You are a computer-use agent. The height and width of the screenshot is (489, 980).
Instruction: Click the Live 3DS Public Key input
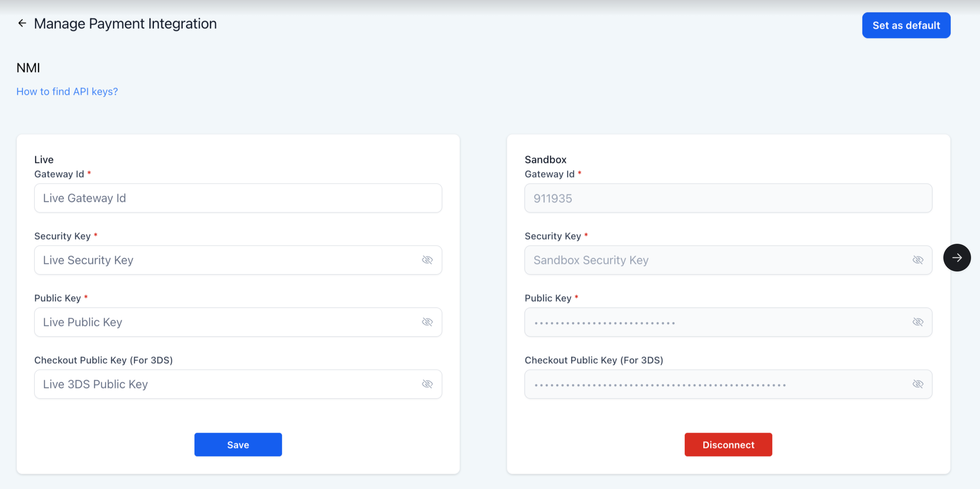click(x=224, y=384)
